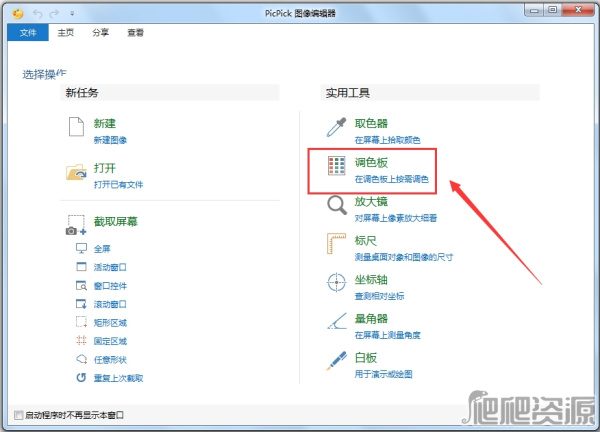Screen dimensions: 600x432
Task: Open the quick access toolbar dropdown arrow
Action: pos(72,14)
